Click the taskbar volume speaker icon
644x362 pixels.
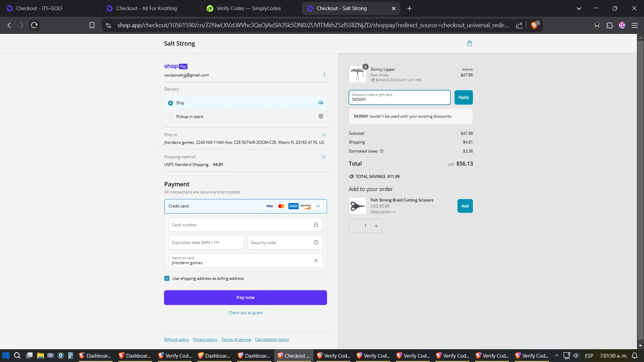pos(576,356)
